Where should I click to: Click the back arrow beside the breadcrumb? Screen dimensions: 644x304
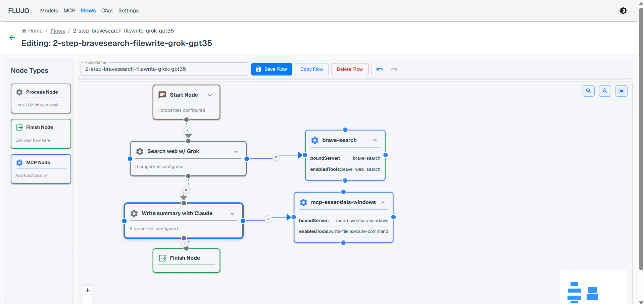click(12, 38)
